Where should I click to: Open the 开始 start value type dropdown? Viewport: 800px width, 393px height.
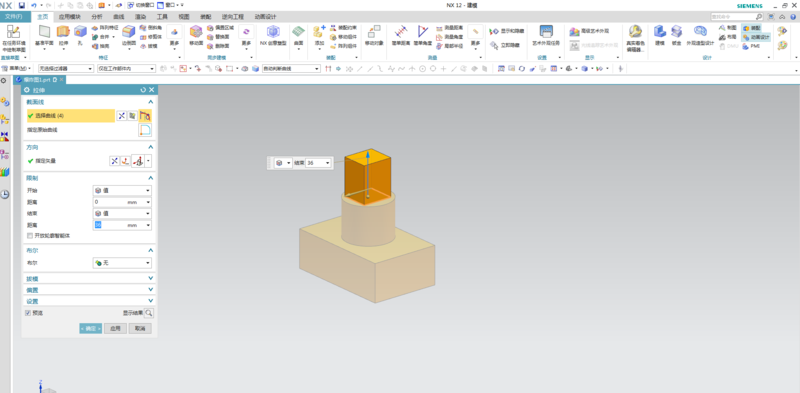pos(122,190)
